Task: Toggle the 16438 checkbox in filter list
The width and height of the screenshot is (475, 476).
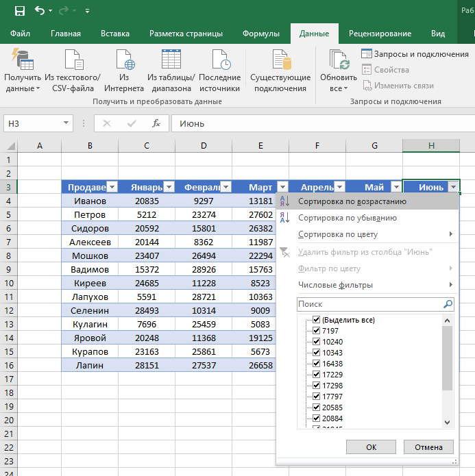Action: (x=317, y=364)
